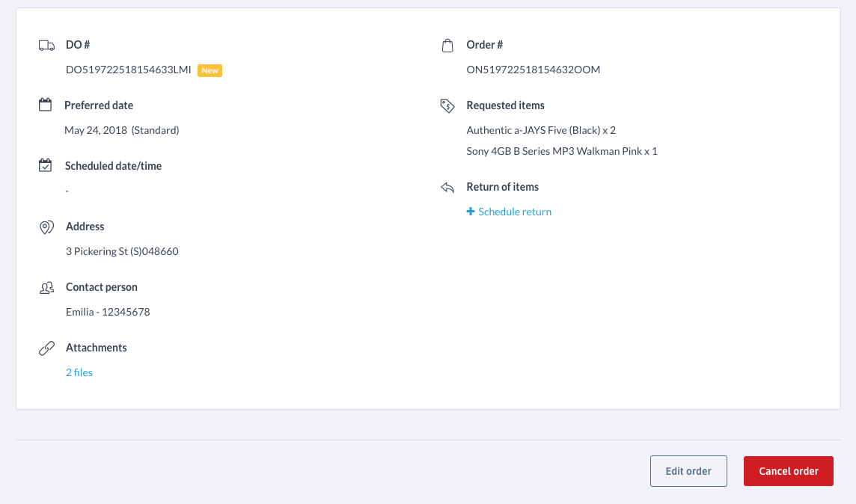Image resolution: width=856 pixels, height=504 pixels.
Task: Click the plus icon before Schedule return
Action: [471, 212]
